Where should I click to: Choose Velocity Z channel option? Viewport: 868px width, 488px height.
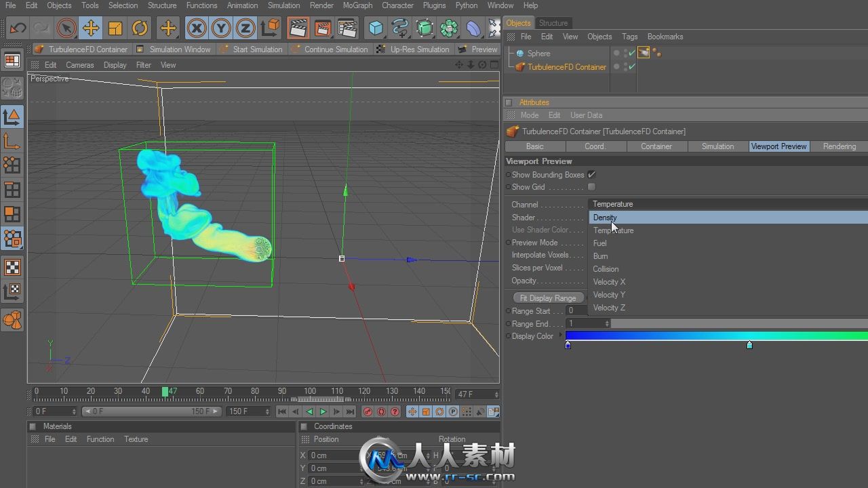(728, 308)
